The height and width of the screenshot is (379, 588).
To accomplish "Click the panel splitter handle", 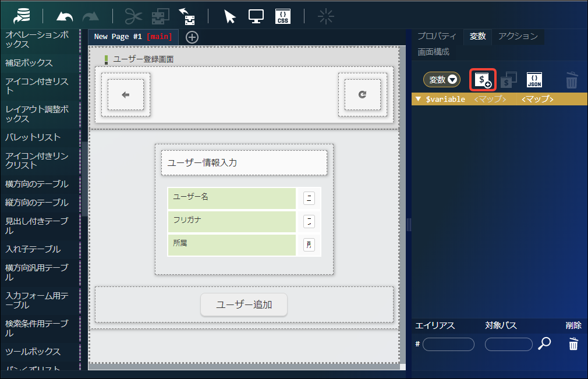I will [409, 225].
